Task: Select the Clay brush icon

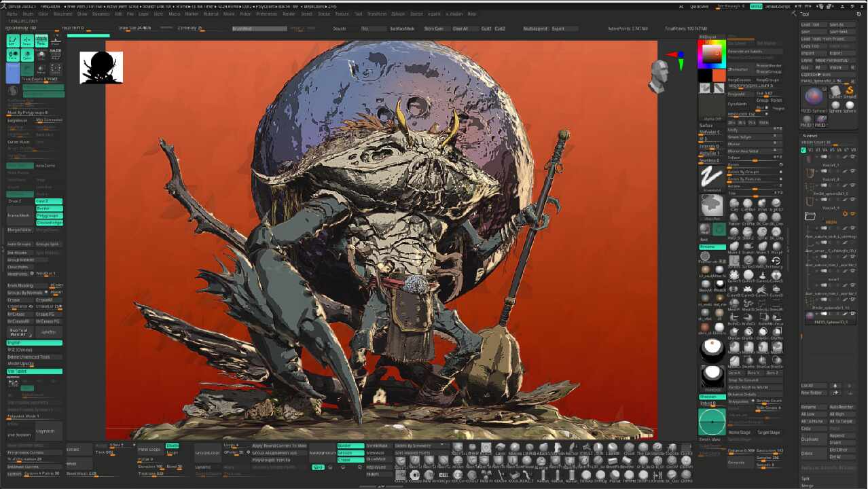Action: (734, 204)
